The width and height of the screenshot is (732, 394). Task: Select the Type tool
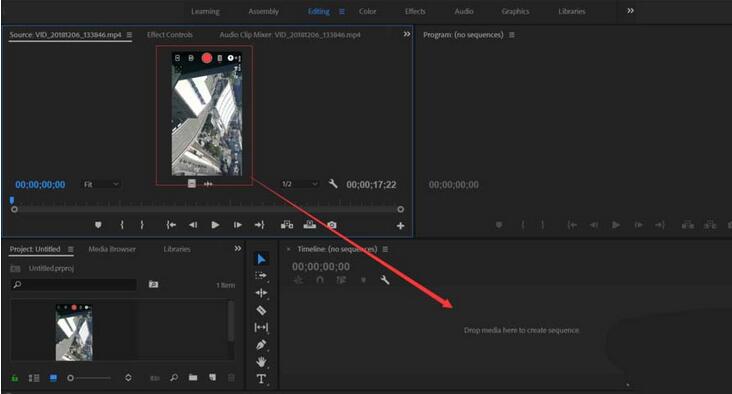[x=261, y=379]
